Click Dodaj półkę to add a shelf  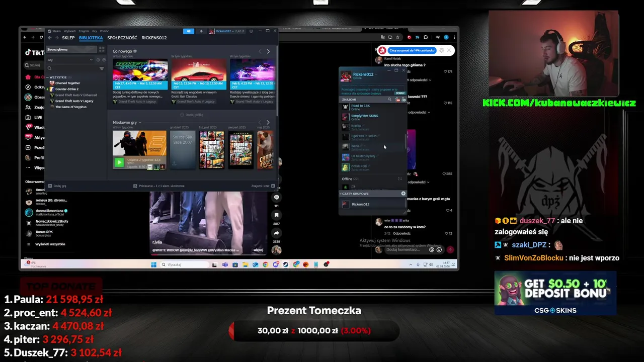(x=192, y=115)
